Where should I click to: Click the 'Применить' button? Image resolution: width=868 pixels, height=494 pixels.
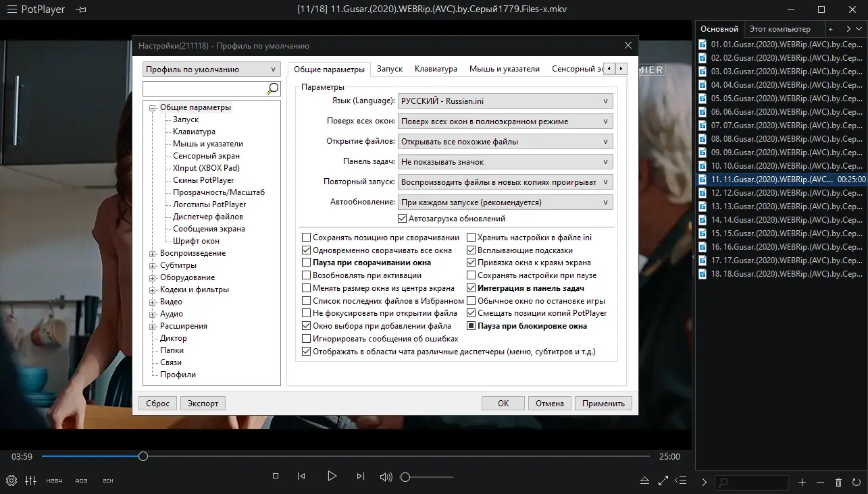(603, 404)
